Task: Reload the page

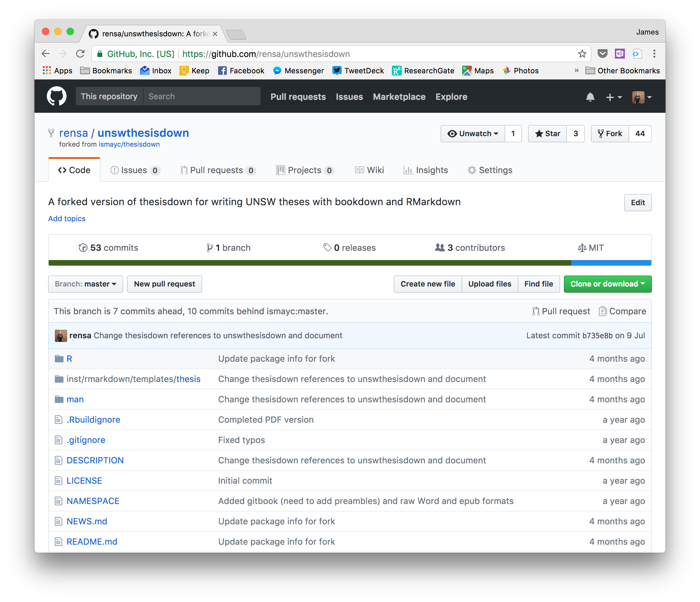Action: pyautogui.click(x=80, y=54)
